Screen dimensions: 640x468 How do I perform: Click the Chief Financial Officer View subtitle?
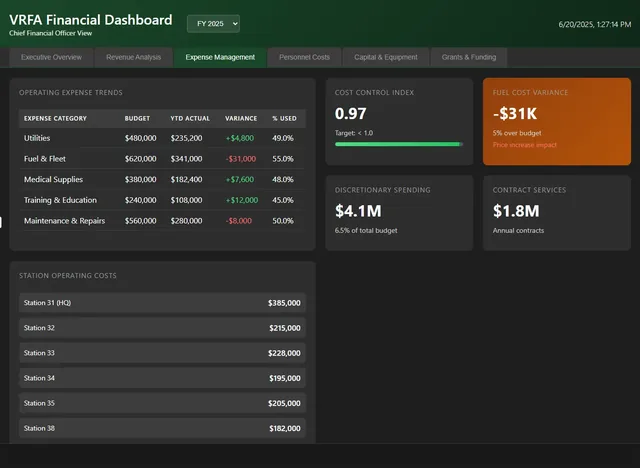[51, 33]
